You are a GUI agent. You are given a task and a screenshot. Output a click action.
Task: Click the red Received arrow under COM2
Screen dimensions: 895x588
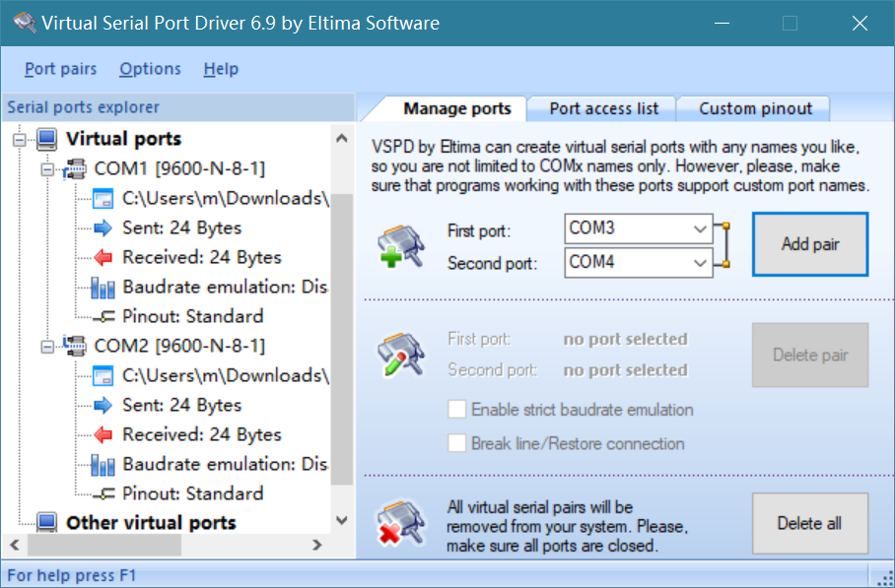pyautogui.click(x=103, y=435)
